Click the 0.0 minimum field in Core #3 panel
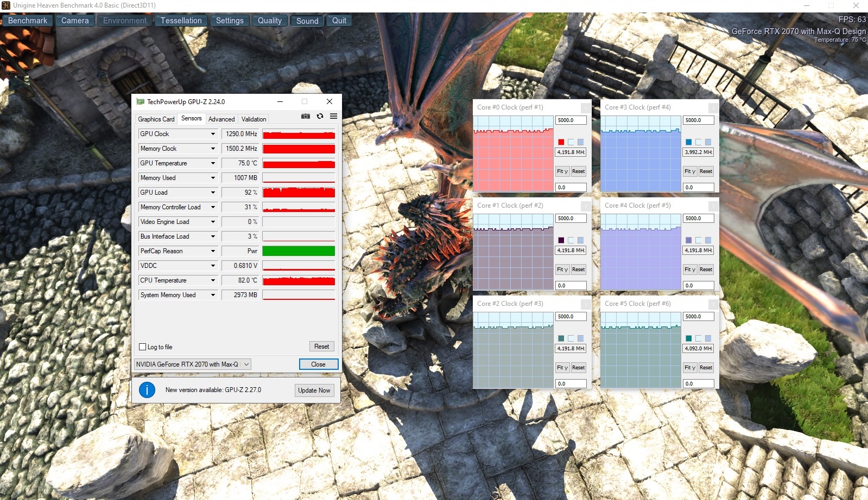Viewport: 868px width, 500px height. (699, 188)
